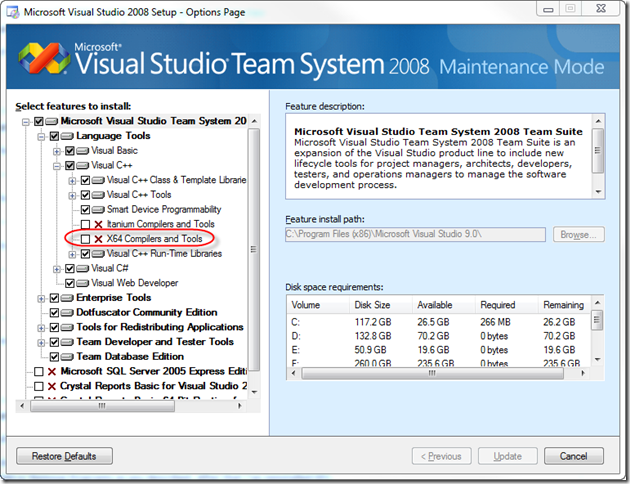Click the drive icon beside Visual Web Developer
Viewport: 630px width, 484px height.
(x=82, y=283)
